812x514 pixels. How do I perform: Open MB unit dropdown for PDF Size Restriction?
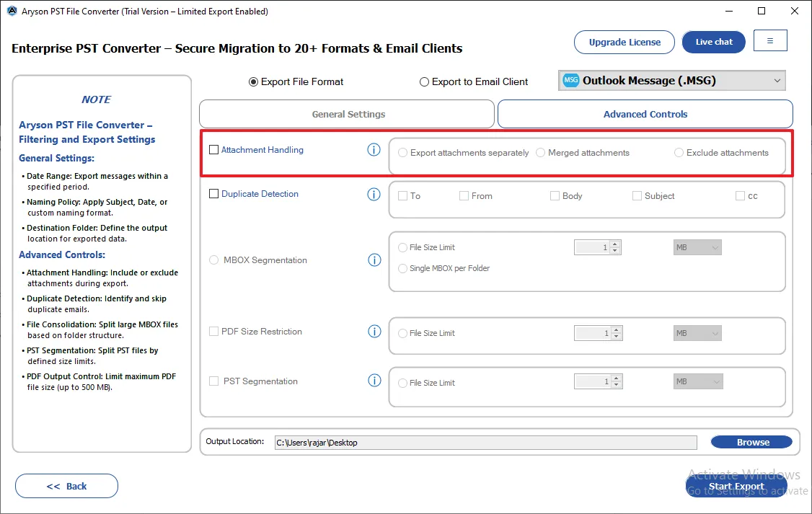697,333
